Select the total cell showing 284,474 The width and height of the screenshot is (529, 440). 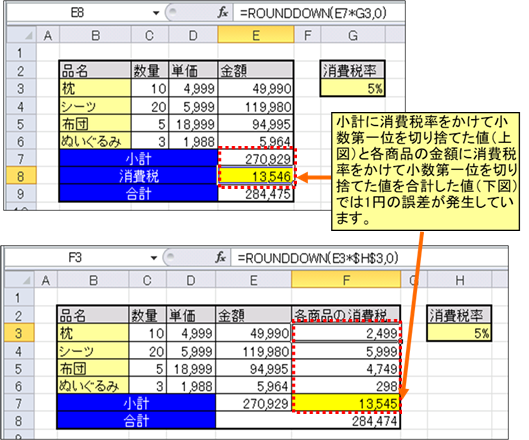coord(308,420)
